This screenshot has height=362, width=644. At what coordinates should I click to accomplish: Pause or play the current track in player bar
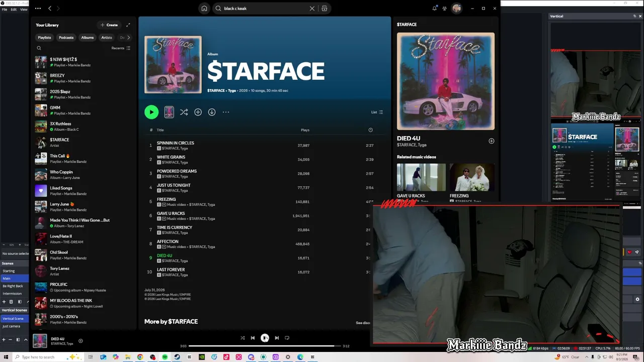point(265,338)
